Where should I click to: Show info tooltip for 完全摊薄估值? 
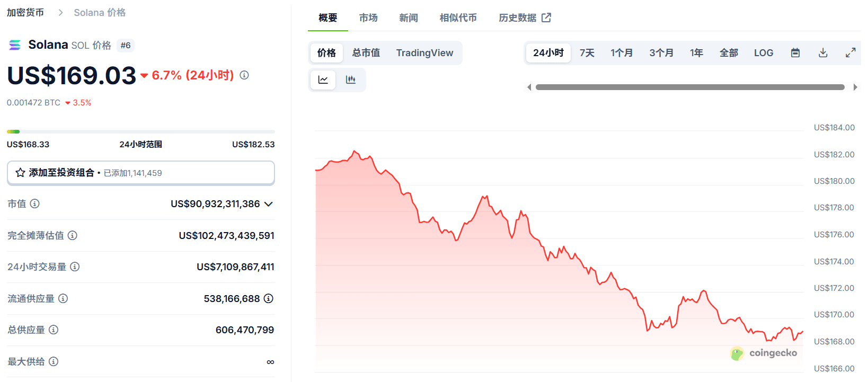tap(73, 235)
